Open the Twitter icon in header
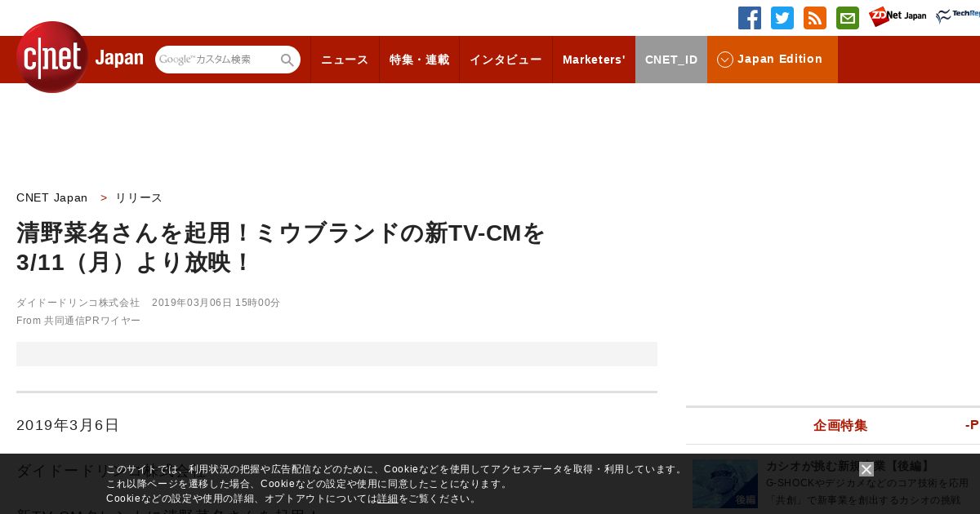 (782, 18)
